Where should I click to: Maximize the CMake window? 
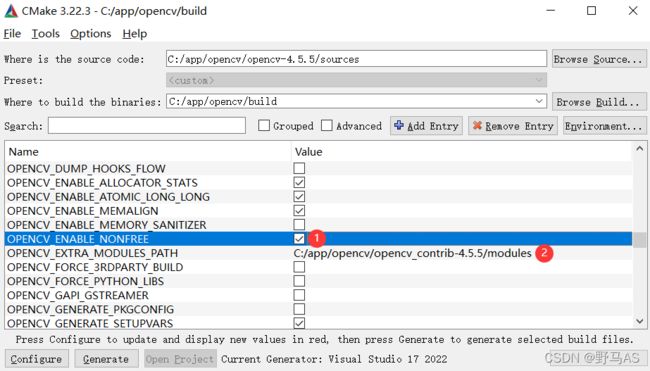pos(592,11)
